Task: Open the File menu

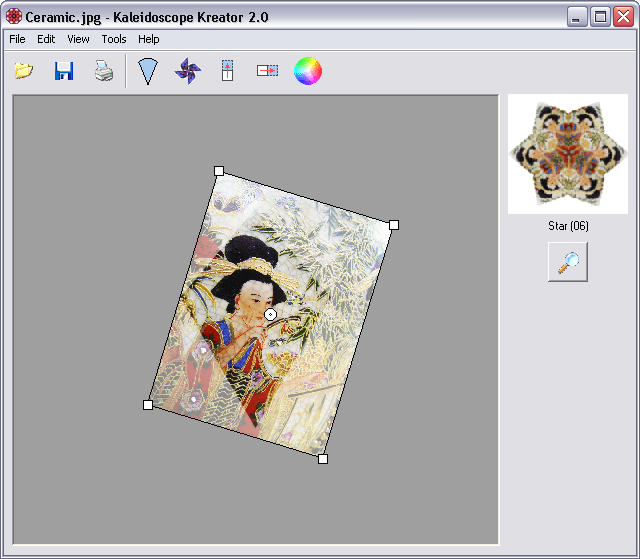Action: [x=17, y=39]
